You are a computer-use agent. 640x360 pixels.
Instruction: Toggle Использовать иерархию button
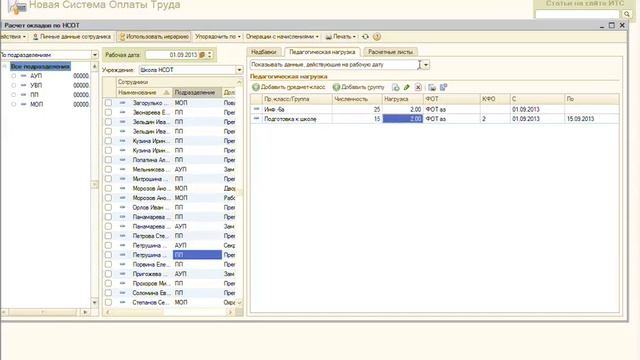pos(154,37)
